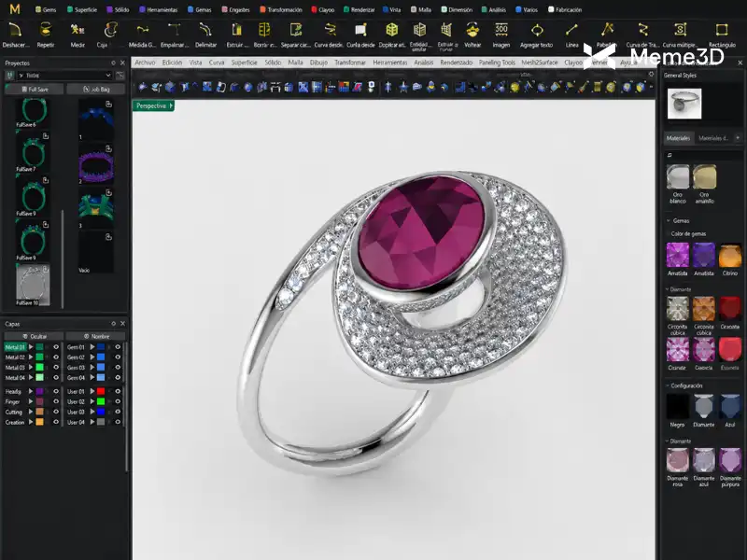747x560 pixels.
Task: Apply the Oro amarillo material
Action: [704, 177]
